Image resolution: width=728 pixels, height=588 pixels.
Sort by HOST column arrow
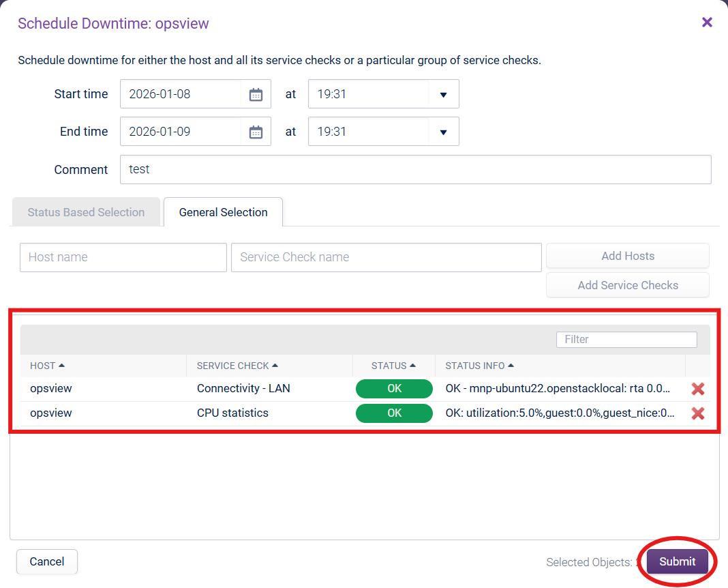(x=62, y=366)
